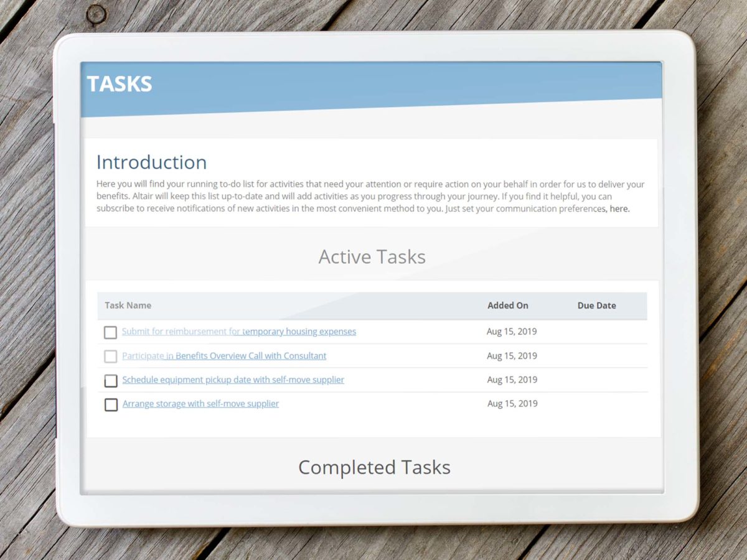Viewport: 747px width, 560px height.
Task: Sort by the Added On column
Action: [507, 306]
